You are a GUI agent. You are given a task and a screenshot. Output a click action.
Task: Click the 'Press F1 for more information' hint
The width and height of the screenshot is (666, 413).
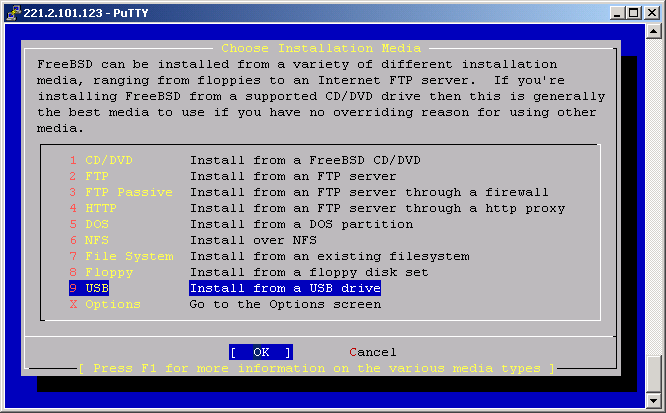pyautogui.click(x=317, y=368)
